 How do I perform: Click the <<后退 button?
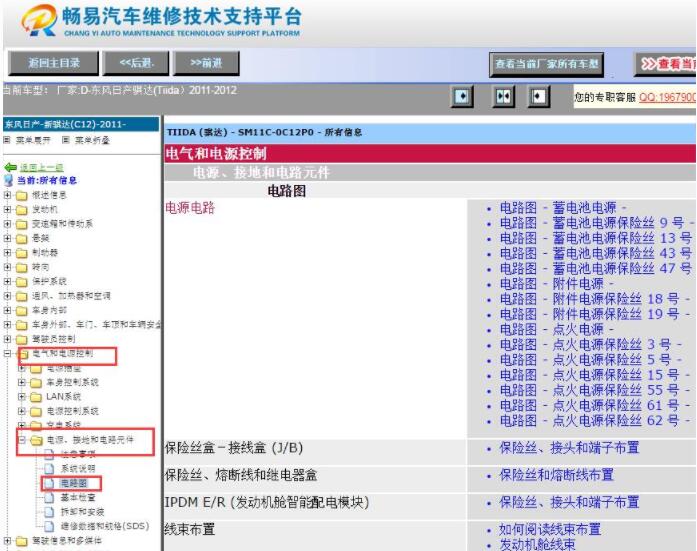pyautogui.click(x=136, y=63)
